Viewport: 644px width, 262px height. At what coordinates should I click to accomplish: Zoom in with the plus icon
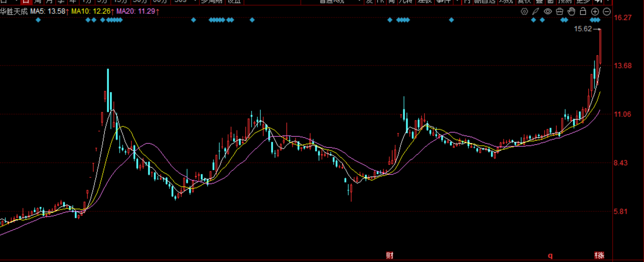[595, 12]
